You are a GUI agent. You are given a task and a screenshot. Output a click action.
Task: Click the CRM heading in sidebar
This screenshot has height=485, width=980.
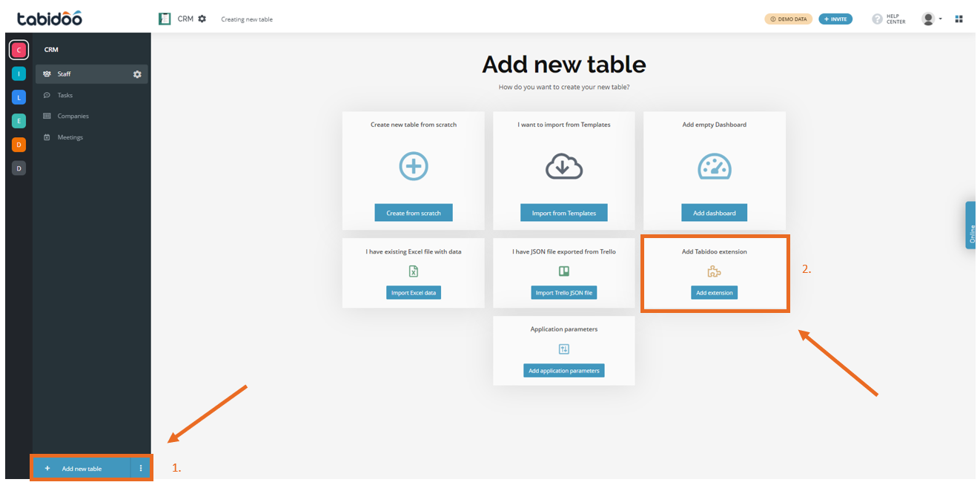[51, 50]
